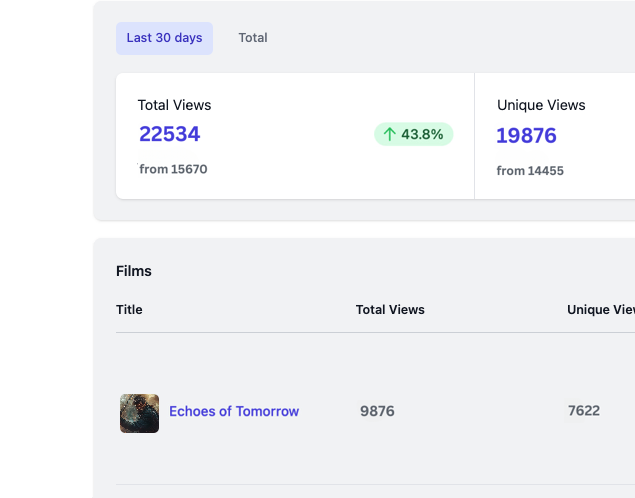Click the Films section heading

(x=134, y=271)
